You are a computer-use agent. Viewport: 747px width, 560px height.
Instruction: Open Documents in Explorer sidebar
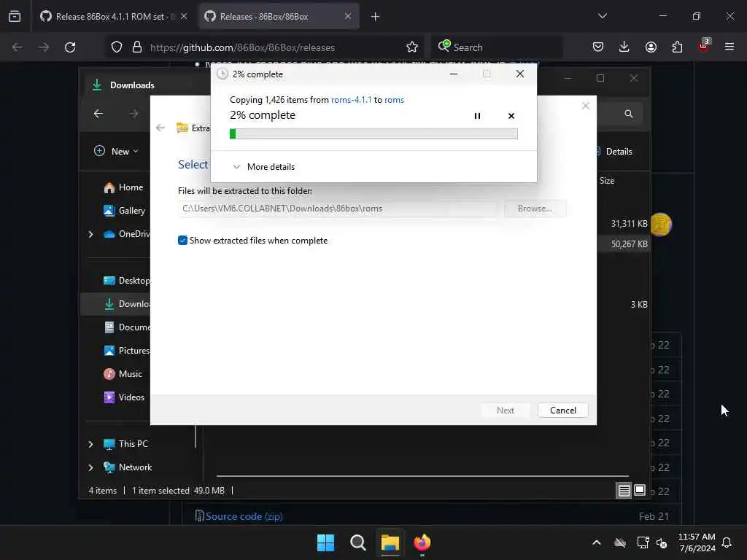pyautogui.click(x=126, y=327)
